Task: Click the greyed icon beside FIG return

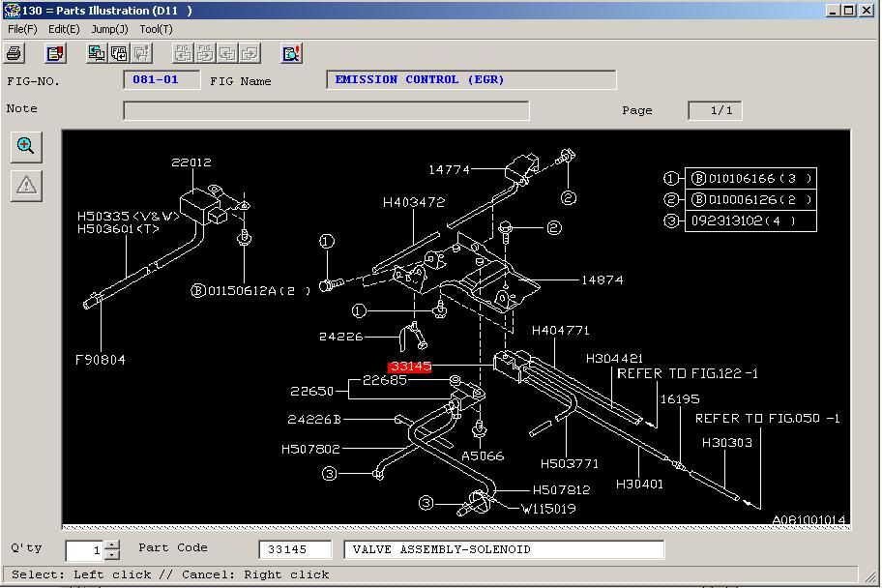Action: tap(141, 53)
